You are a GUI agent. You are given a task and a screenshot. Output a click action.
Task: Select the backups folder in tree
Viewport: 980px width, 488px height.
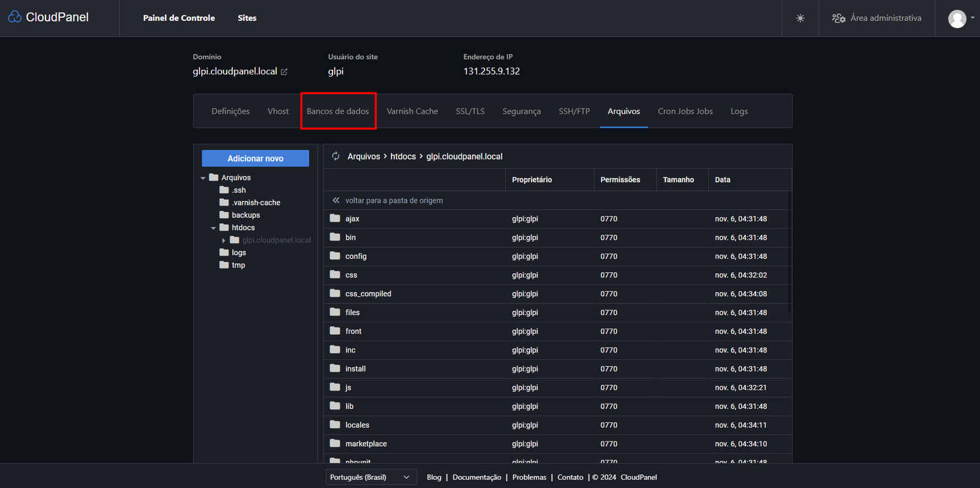coord(246,215)
